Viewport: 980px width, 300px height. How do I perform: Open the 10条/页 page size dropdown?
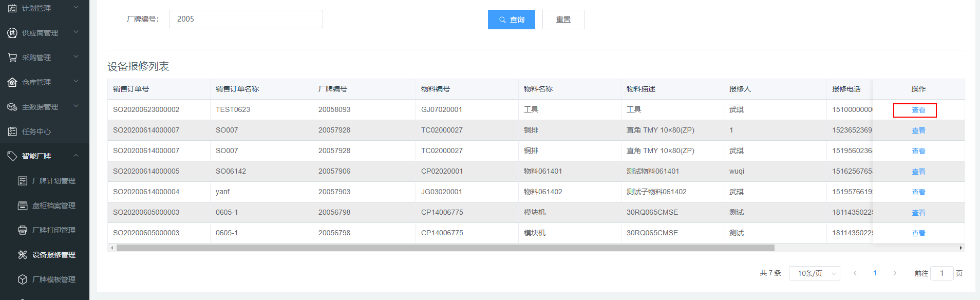[814, 273]
